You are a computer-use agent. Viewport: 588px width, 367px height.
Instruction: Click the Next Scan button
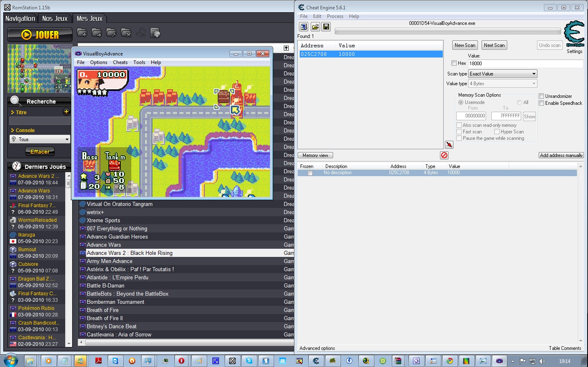coord(494,45)
